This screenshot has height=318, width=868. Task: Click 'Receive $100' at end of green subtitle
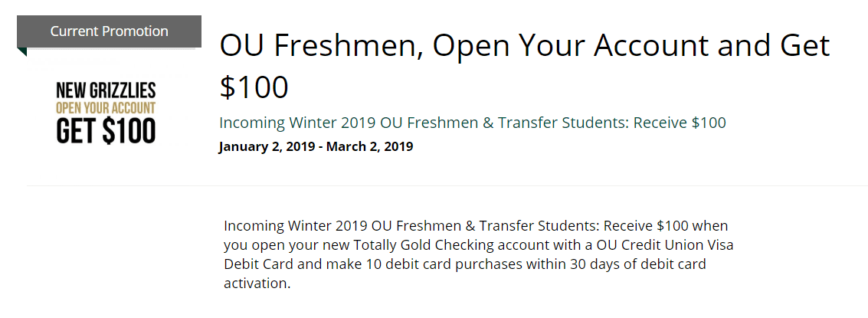point(680,123)
